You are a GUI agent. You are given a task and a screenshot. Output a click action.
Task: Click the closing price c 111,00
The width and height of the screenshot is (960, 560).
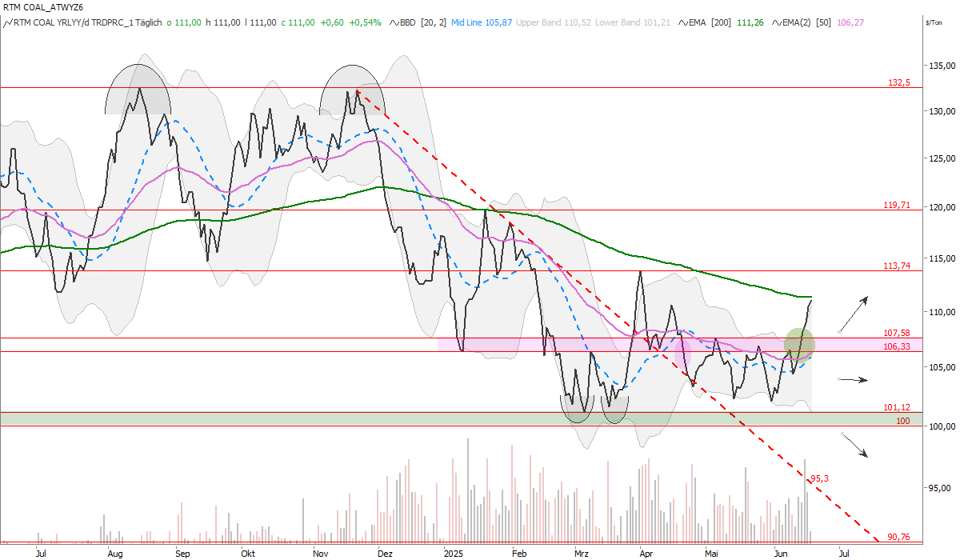pyautogui.click(x=297, y=22)
